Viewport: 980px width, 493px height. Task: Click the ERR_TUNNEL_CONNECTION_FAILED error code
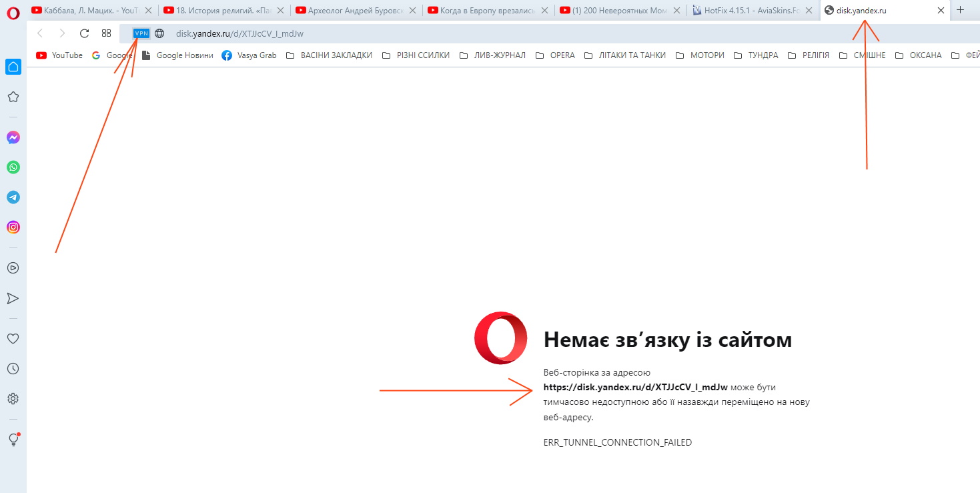click(x=618, y=442)
